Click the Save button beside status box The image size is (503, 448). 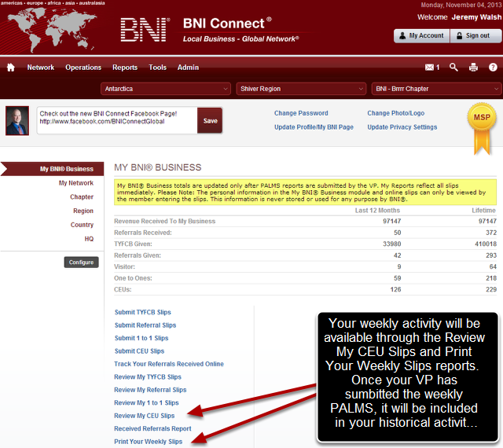(210, 121)
